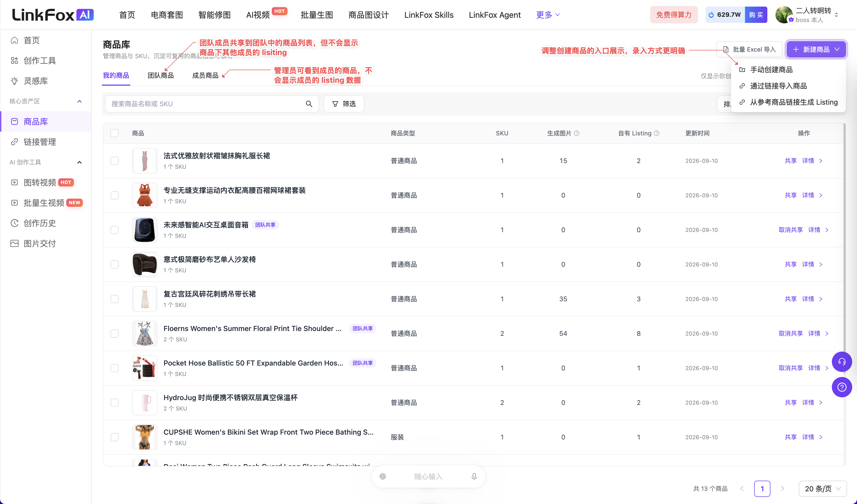The image size is (857, 504).
Task: Check the HydroJug row checkbox
Action: pyautogui.click(x=115, y=403)
